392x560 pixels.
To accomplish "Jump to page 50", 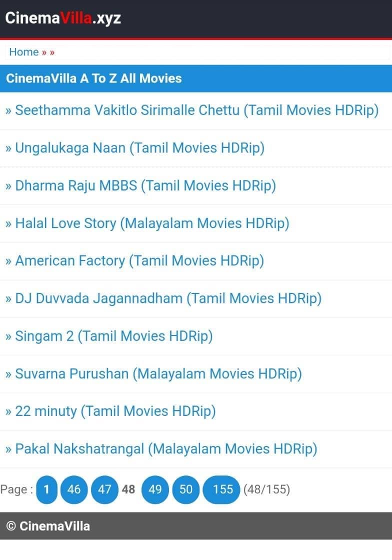I will point(185,489).
